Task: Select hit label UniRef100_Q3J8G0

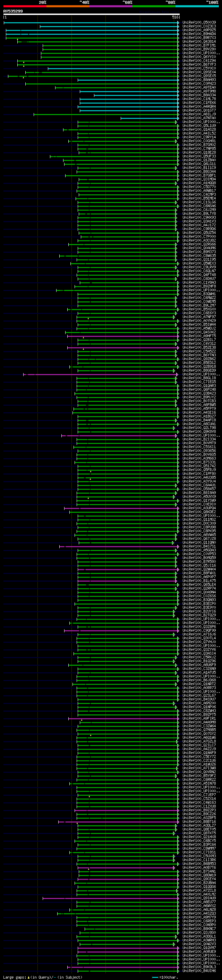Action: pos(199,932)
